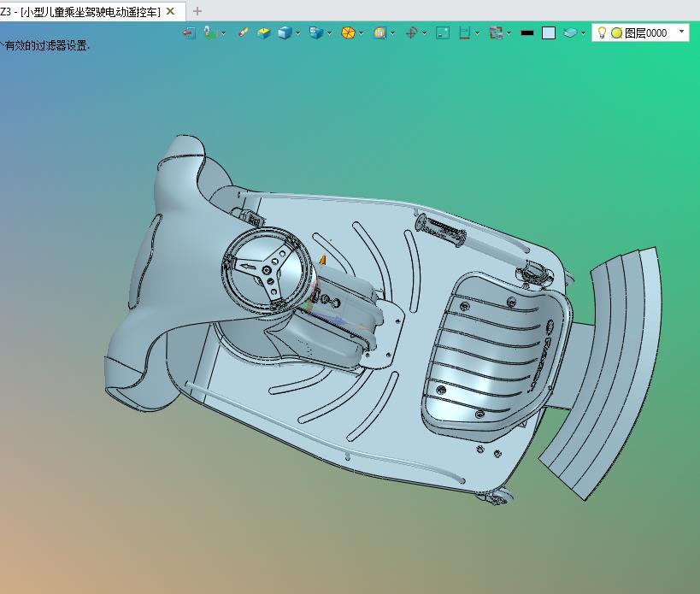Click the steering wheel in the 3D model
The width and height of the screenshot is (700, 594).
click(267, 269)
